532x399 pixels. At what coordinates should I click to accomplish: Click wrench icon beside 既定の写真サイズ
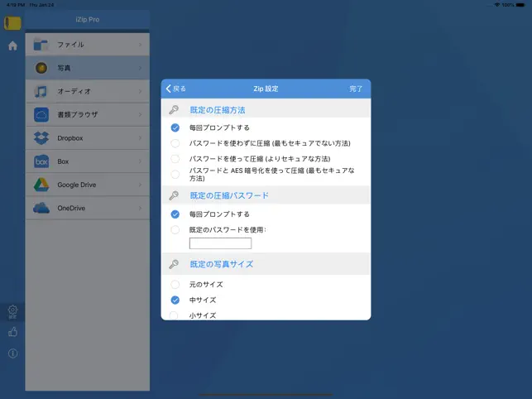point(174,264)
